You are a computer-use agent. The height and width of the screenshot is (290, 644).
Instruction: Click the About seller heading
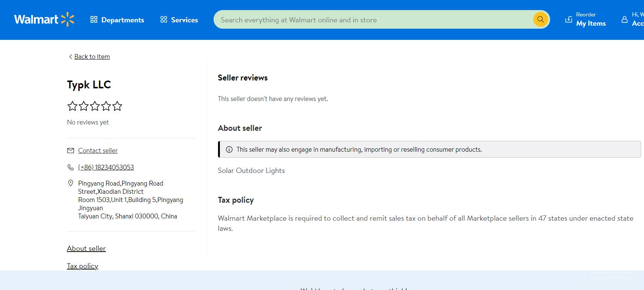(240, 128)
